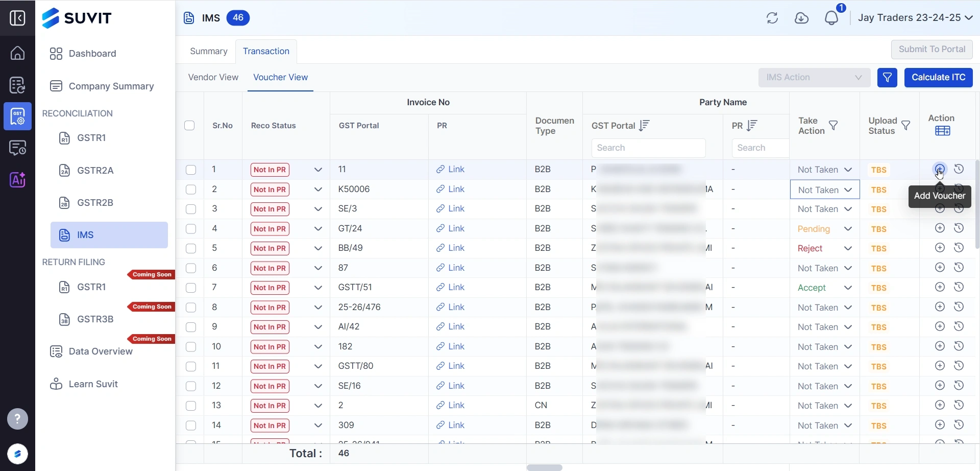Expand Reco Status chevron for row 1
The image size is (980, 471).
[x=318, y=170]
